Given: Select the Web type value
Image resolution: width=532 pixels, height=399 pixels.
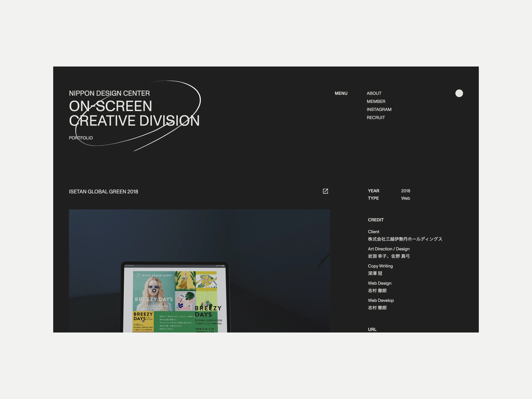Looking at the screenshot, I should [405, 198].
